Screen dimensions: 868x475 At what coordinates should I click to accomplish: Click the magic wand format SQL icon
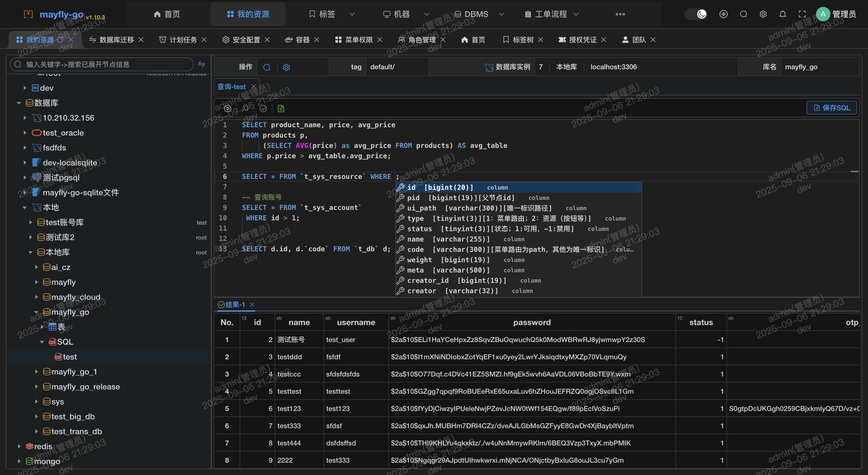[x=245, y=108]
